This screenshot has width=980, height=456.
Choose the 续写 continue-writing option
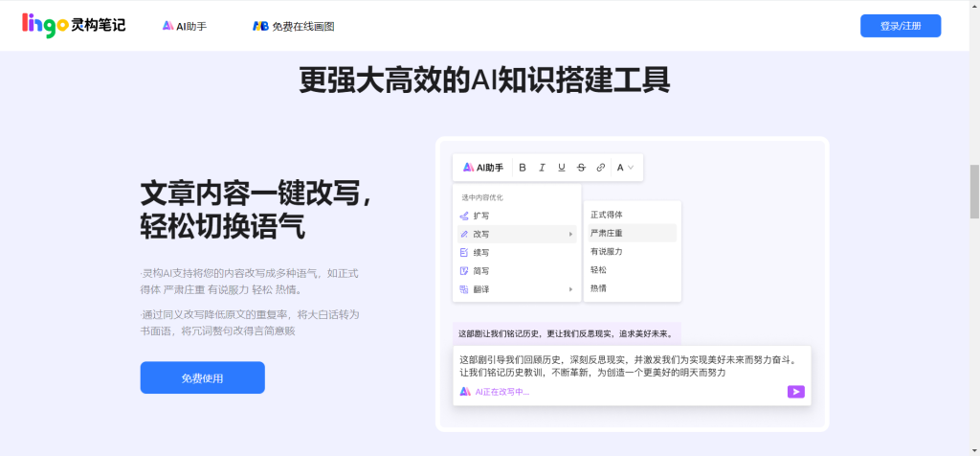481,252
